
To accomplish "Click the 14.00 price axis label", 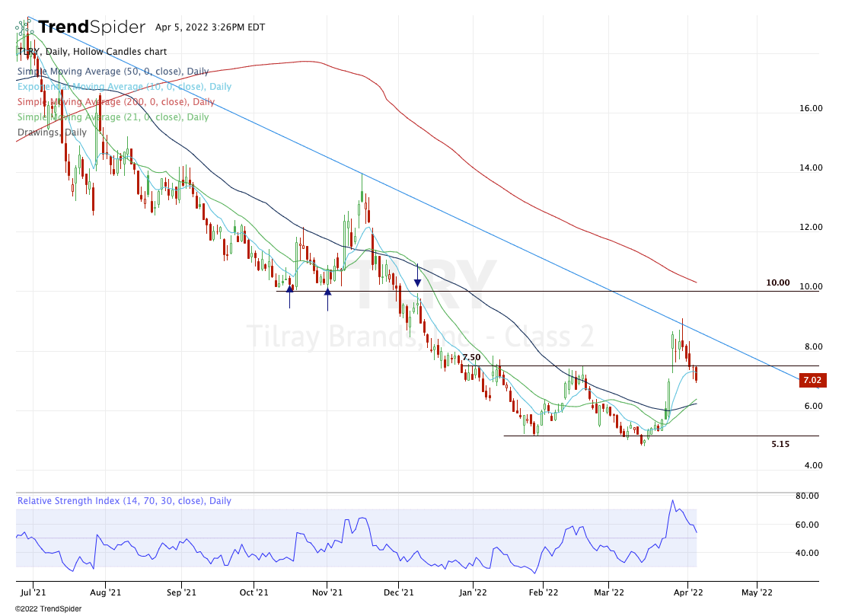I will click(x=810, y=168).
